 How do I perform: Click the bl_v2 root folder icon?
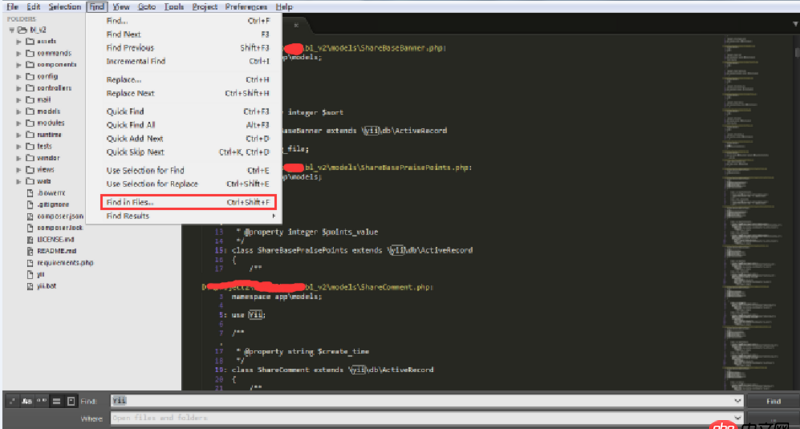[22, 30]
